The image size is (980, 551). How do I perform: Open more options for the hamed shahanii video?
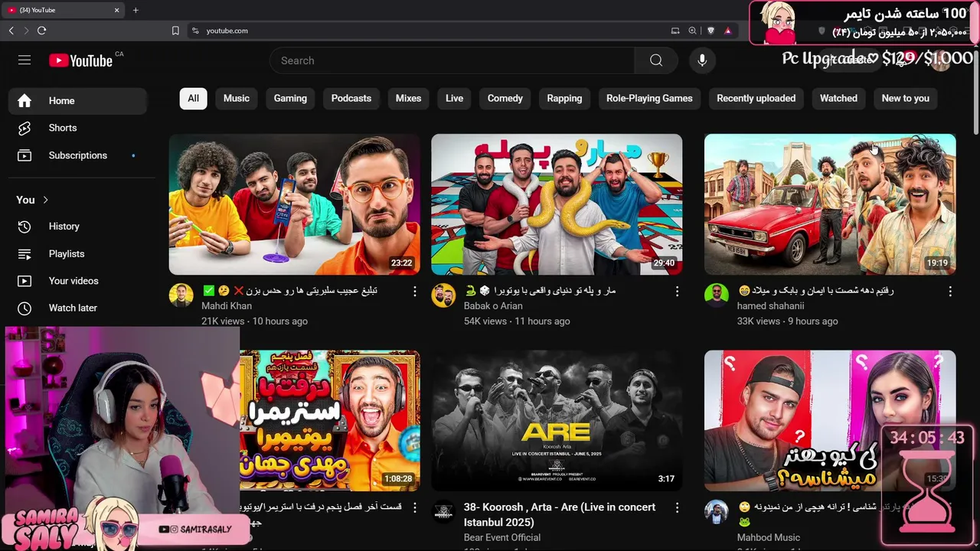pyautogui.click(x=950, y=292)
